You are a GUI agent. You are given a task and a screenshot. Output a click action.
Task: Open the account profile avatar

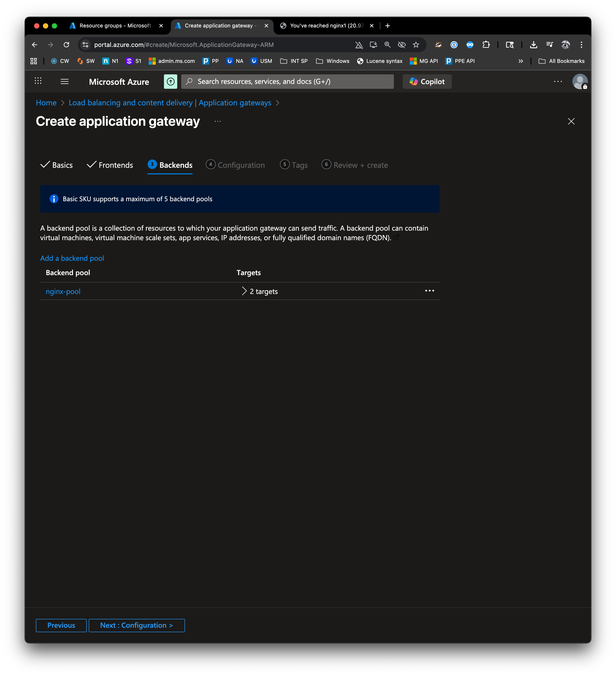[579, 81]
